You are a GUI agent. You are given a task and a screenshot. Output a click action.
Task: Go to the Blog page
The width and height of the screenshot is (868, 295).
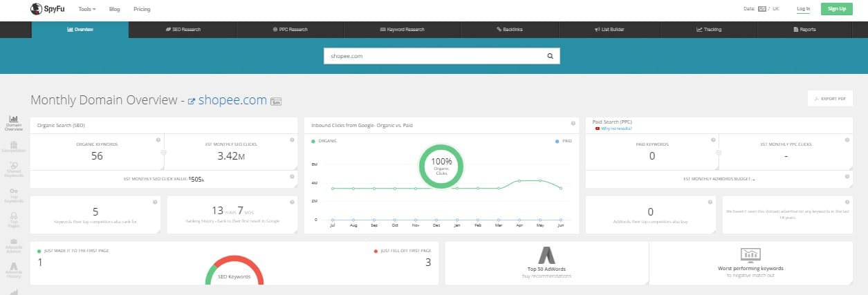(115, 9)
